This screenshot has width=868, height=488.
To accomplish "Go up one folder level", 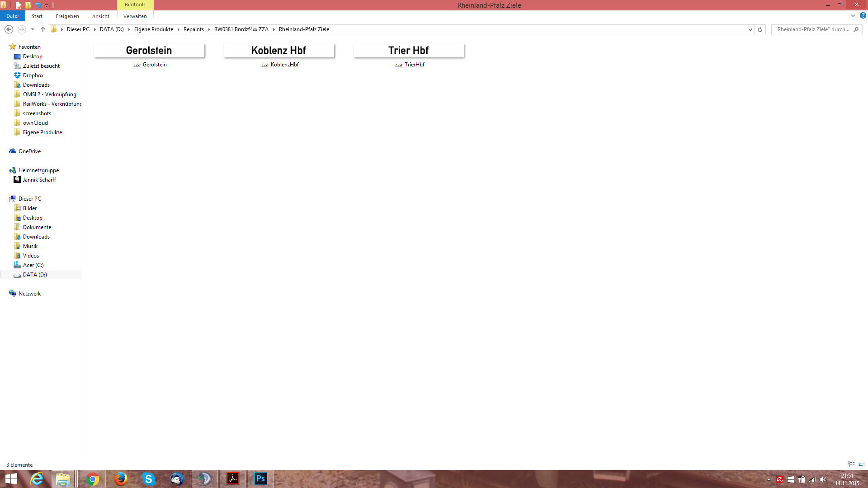I will (x=43, y=29).
